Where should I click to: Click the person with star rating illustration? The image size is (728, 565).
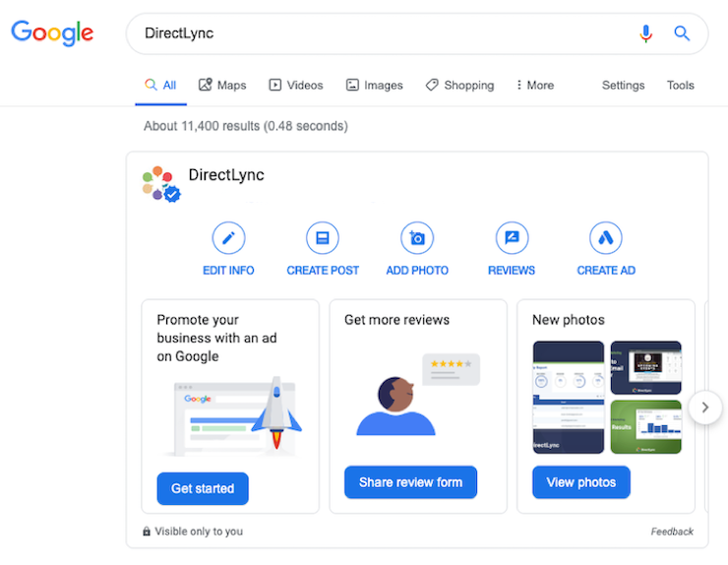pyautogui.click(x=418, y=395)
